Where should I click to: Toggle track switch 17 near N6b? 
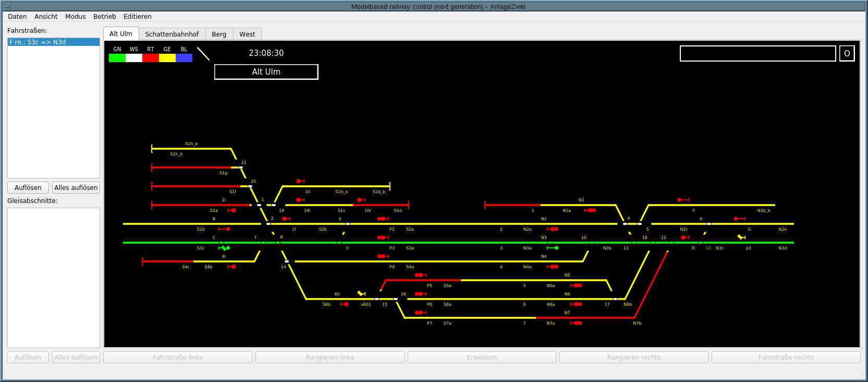point(615,299)
